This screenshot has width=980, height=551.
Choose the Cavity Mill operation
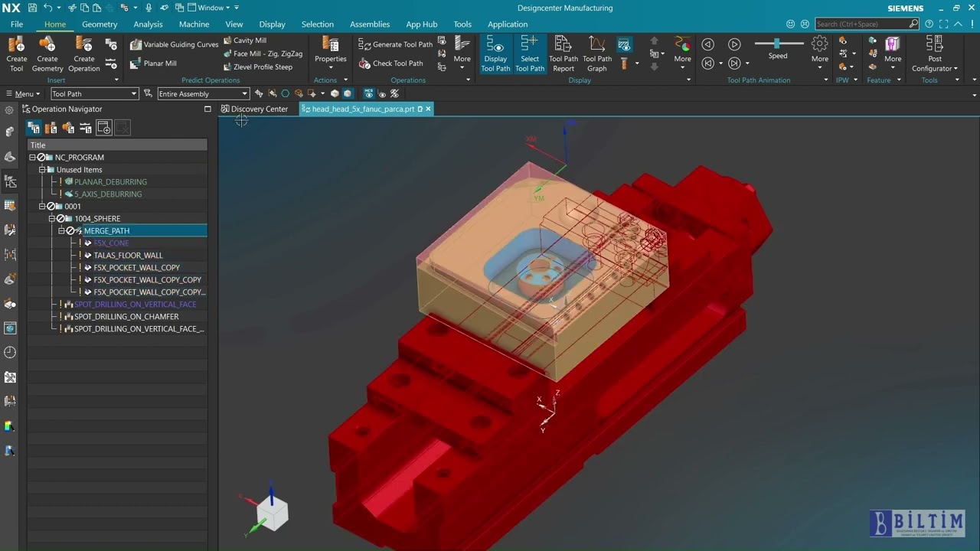pyautogui.click(x=244, y=41)
